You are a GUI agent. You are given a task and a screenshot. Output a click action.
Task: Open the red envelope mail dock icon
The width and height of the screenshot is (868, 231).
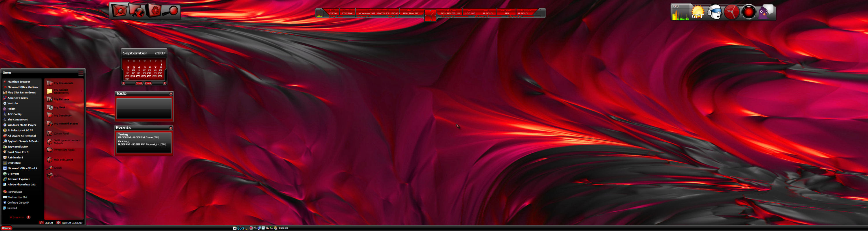pos(119,10)
